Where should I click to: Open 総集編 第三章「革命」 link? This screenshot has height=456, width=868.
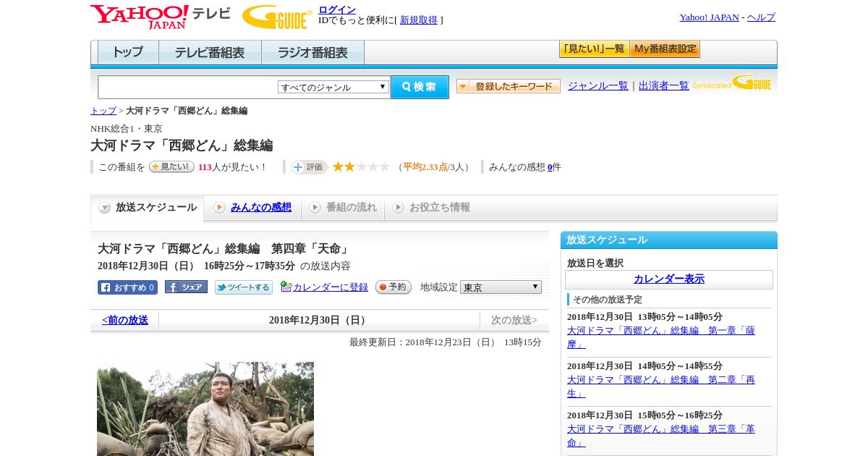[x=661, y=436]
